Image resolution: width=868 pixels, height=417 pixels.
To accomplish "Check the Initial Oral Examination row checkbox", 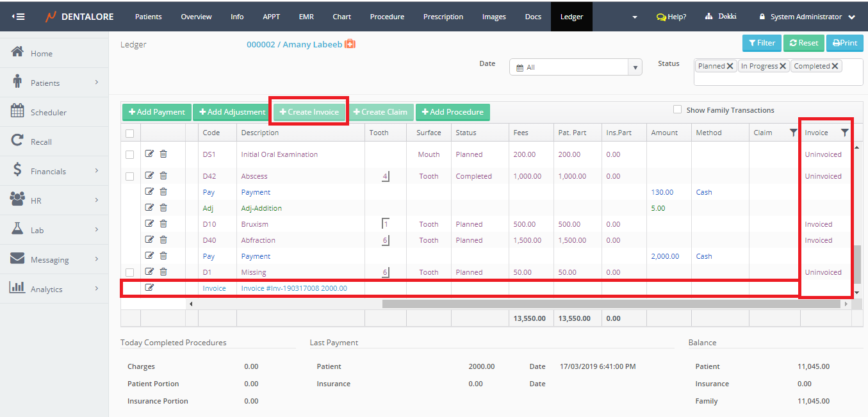I will pos(130,154).
